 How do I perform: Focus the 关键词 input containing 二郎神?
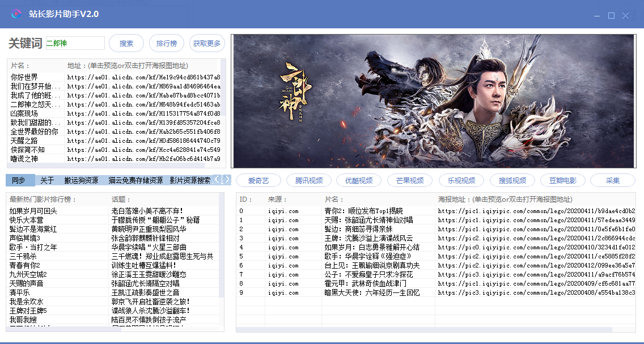click(x=75, y=43)
